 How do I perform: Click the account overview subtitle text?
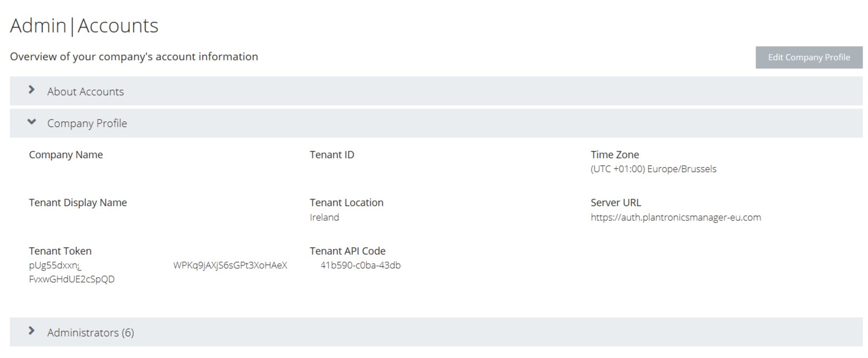(x=134, y=57)
